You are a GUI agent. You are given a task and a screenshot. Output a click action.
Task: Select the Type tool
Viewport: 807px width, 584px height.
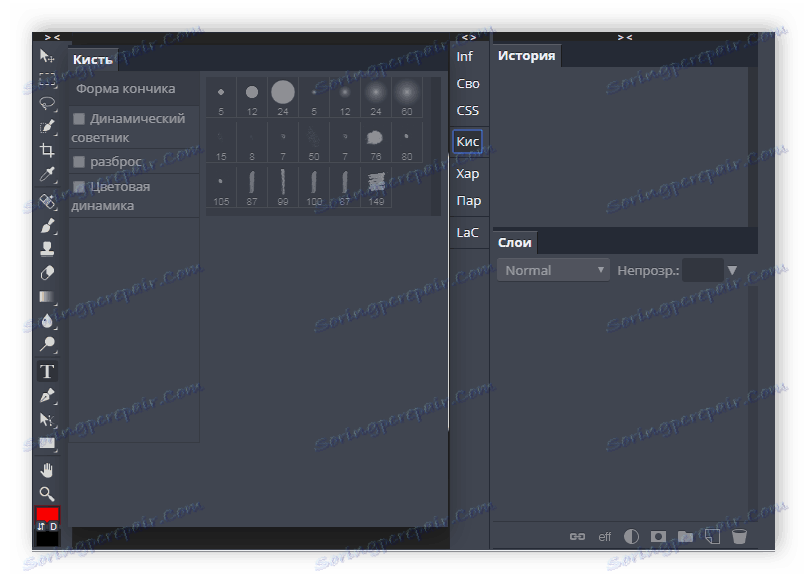[x=47, y=371]
